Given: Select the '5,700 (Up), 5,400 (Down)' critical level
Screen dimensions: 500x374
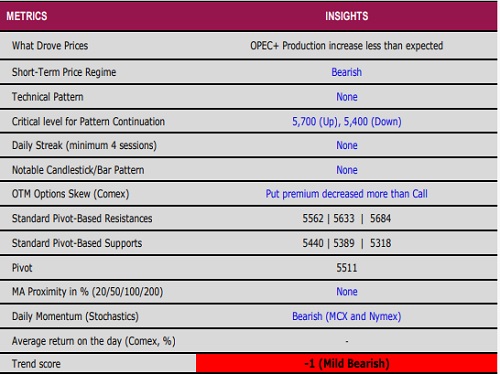Looking at the screenshot, I should tap(347, 121).
